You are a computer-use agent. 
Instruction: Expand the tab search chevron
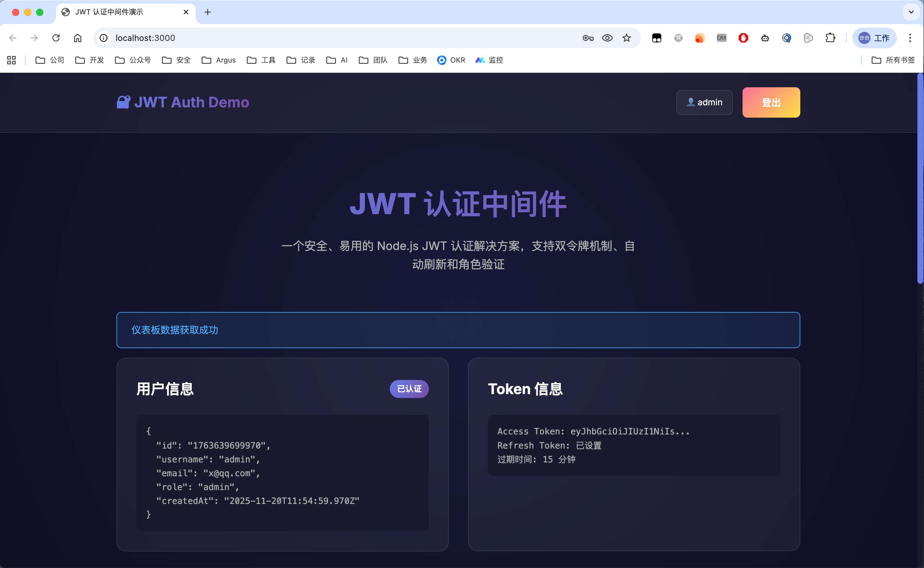click(911, 12)
